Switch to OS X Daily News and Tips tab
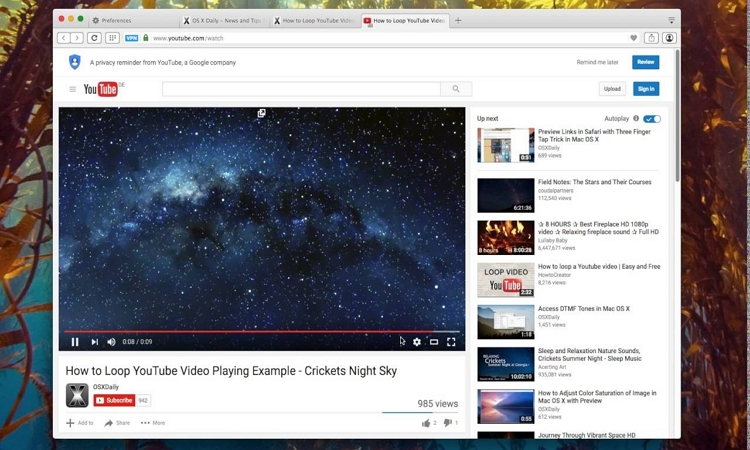This screenshot has width=750, height=450. click(226, 21)
